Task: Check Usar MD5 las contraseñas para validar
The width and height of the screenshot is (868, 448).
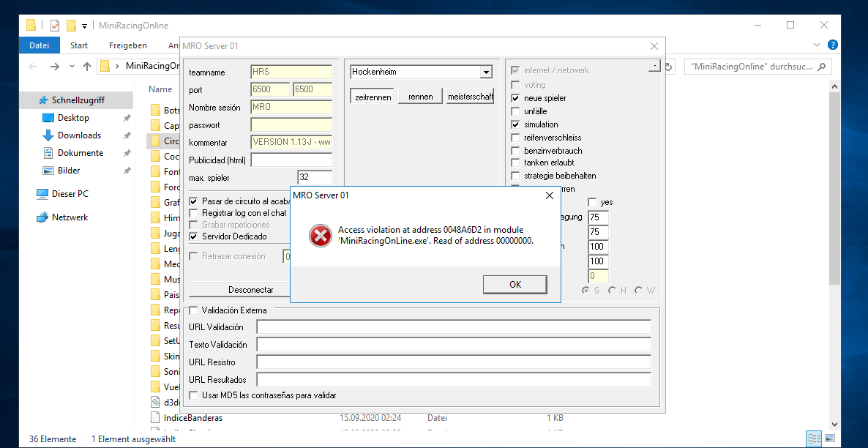Action: tap(193, 395)
